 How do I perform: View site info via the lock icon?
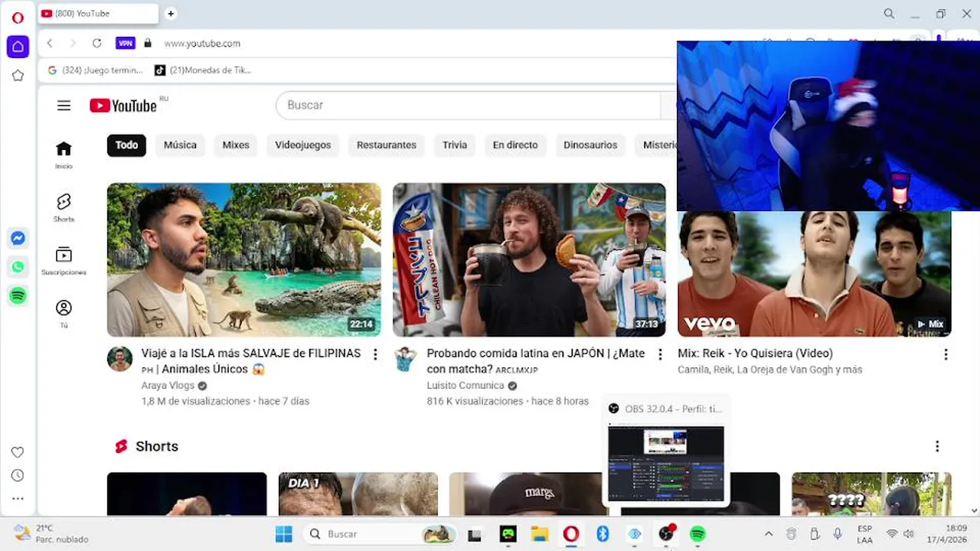coord(148,44)
